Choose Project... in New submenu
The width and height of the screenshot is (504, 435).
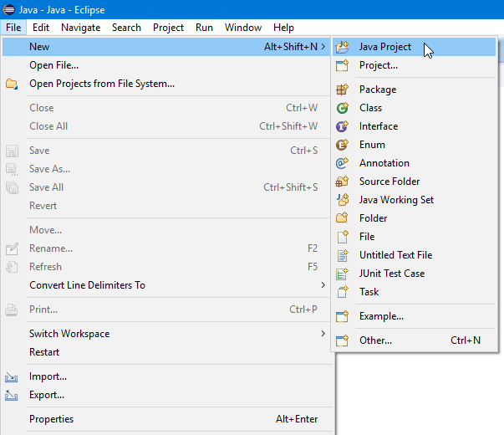pos(414,65)
